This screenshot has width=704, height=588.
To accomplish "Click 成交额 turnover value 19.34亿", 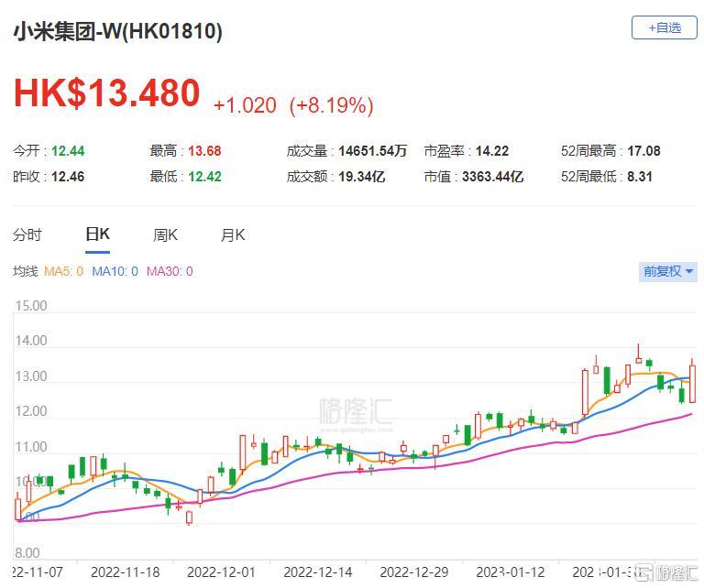I will [361, 177].
